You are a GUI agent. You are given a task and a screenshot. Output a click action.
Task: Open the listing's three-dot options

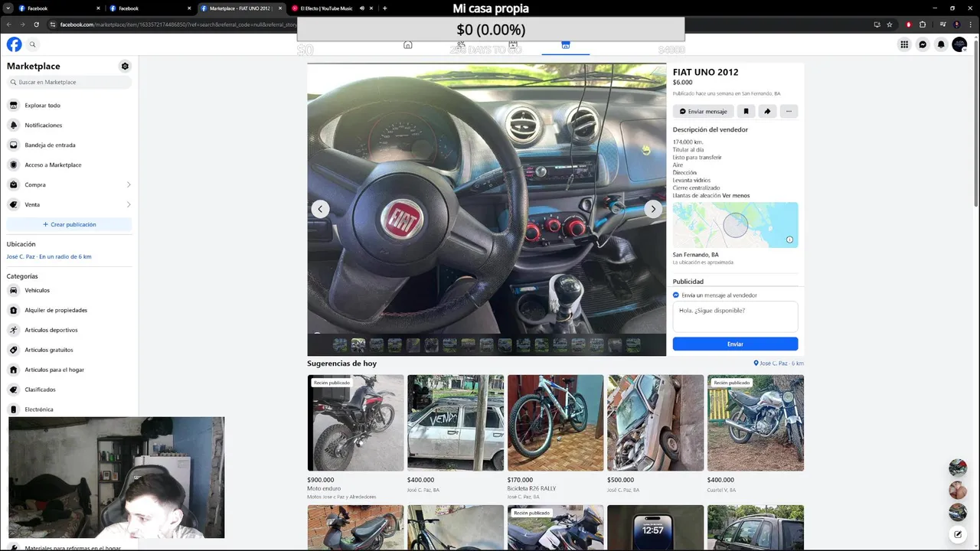(x=789, y=111)
